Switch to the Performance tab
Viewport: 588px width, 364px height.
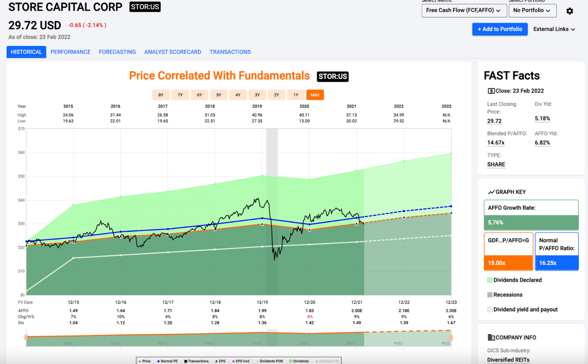[x=70, y=52]
